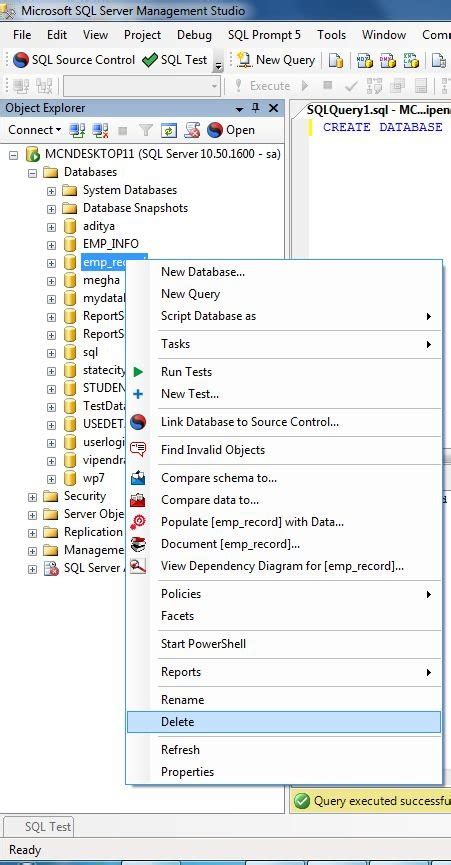Screen dimensions: 451x865
Task: Select the EMP_INFO database
Action: click(111, 244)
